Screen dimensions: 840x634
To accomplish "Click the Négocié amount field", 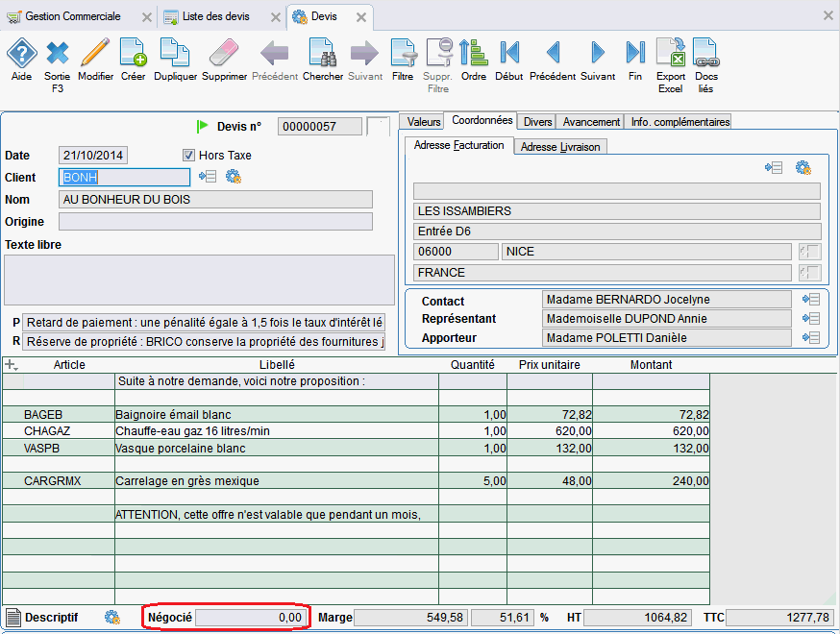I will click(251, 618).
